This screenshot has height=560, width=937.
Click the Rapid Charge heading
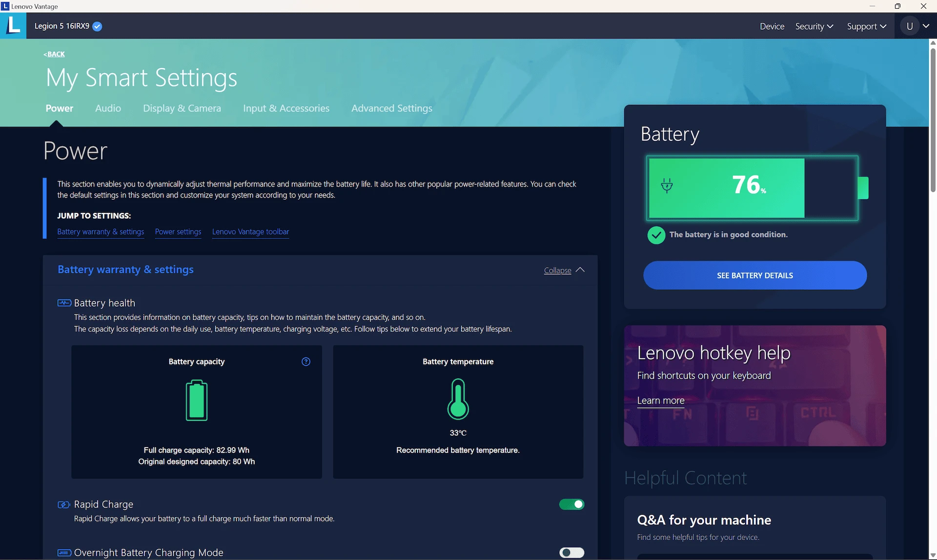103,504
